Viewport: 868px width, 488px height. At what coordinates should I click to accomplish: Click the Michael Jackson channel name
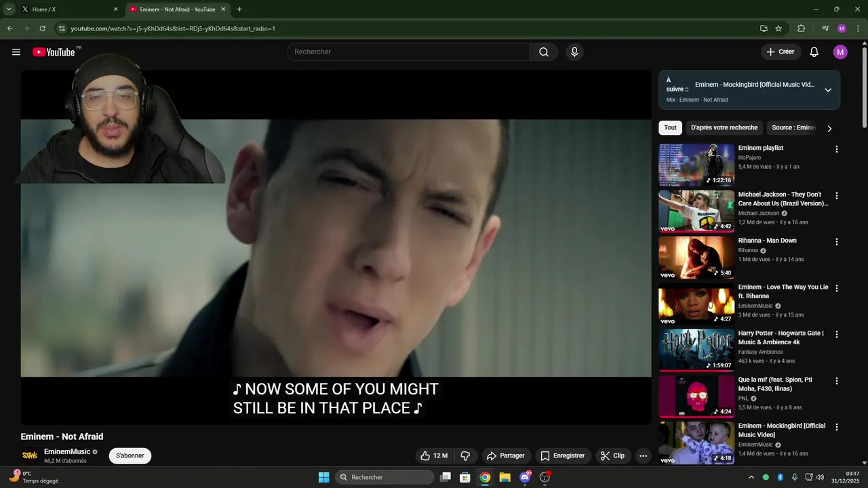(759, 213)
